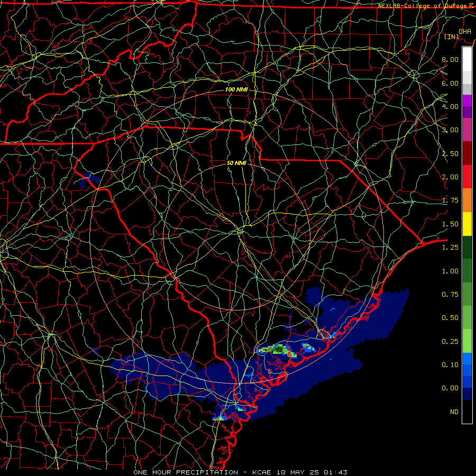Click the KCAE radar site identifier
The height and width of the screenshot is (476, 476).
pyautogui.click(x=262, y=472)
